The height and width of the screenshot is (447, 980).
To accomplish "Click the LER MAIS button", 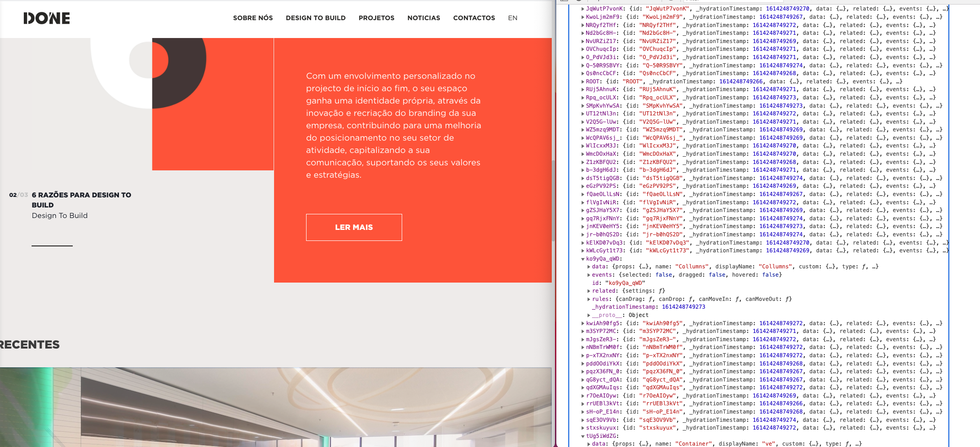I will [x=353, y=227].
